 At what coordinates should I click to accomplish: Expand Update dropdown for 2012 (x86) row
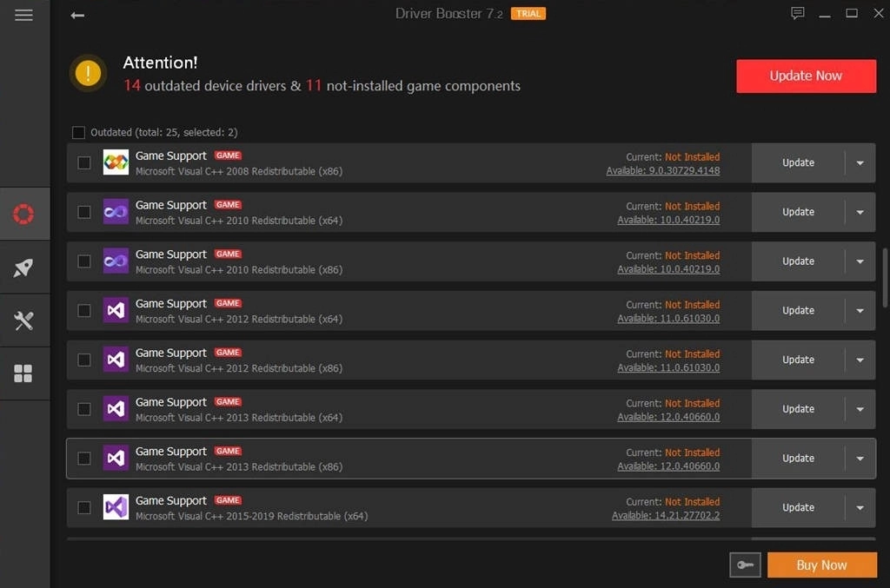860,360
